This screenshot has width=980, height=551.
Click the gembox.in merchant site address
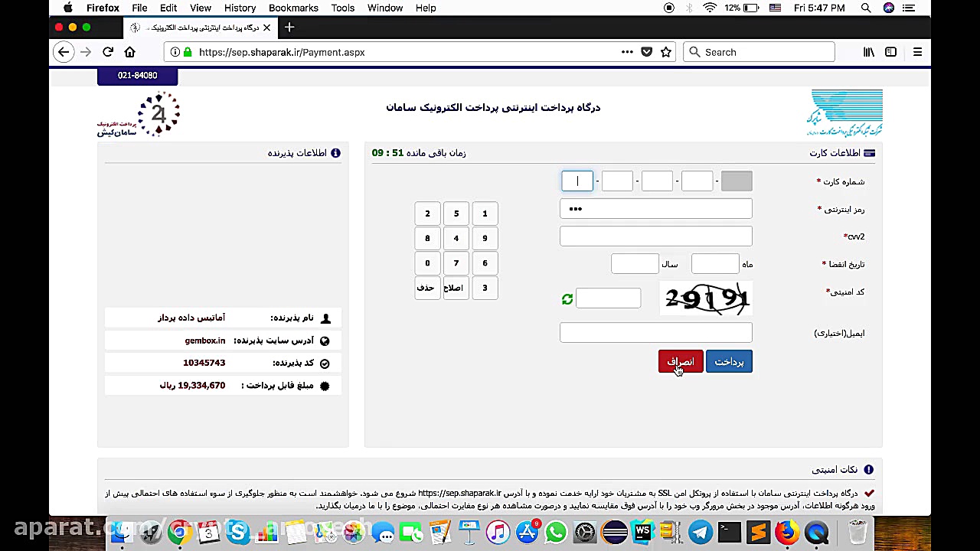coord(205,341)
